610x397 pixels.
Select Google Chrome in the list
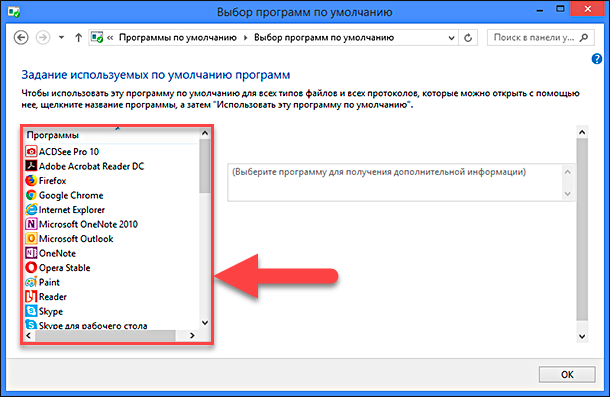[71, 195]
